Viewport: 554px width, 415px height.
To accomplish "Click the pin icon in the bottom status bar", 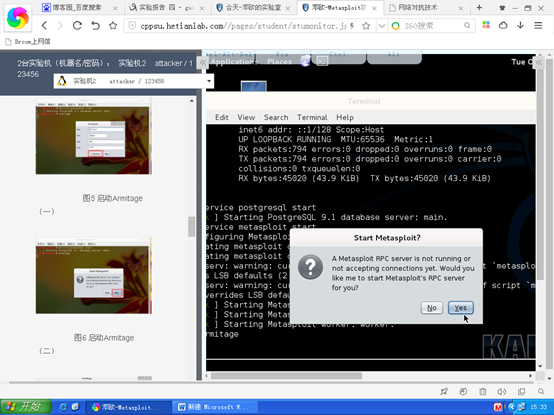I will coord(444,391).
